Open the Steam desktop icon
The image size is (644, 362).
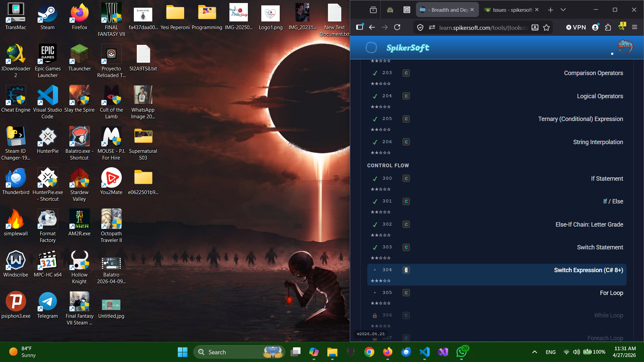click(47, 17)
